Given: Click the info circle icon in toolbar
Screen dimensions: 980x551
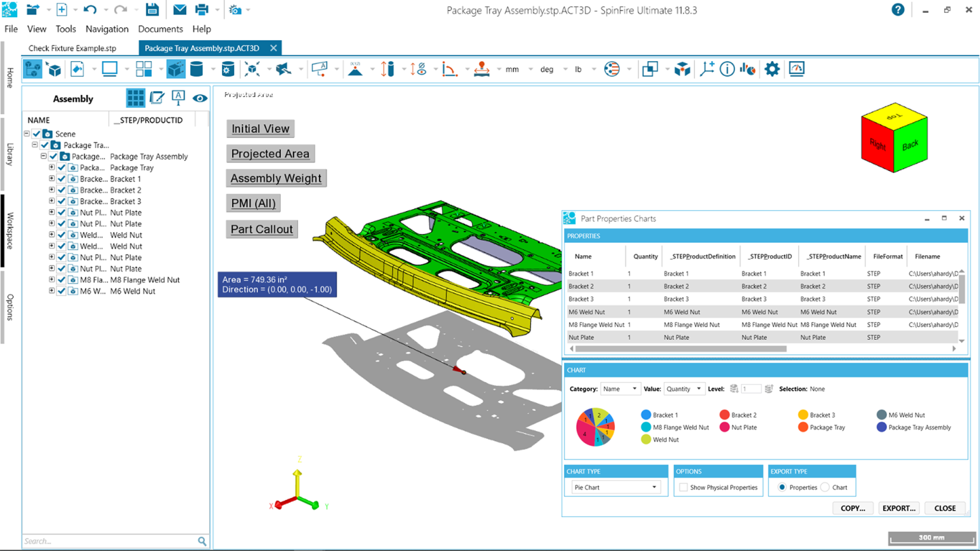Looking at the screenshot, I should (x=727, y=69).
